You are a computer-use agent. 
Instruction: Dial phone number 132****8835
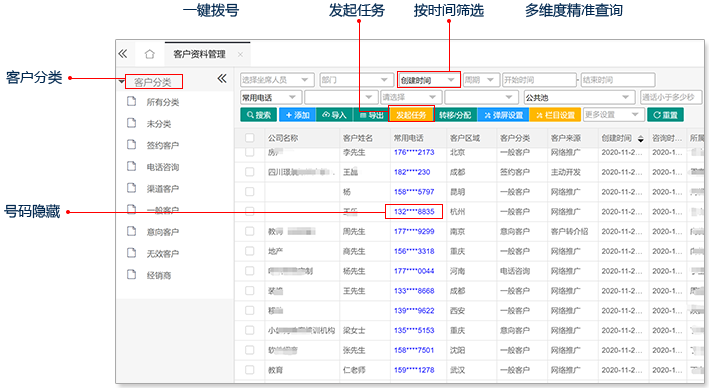(x=414, y=211)
